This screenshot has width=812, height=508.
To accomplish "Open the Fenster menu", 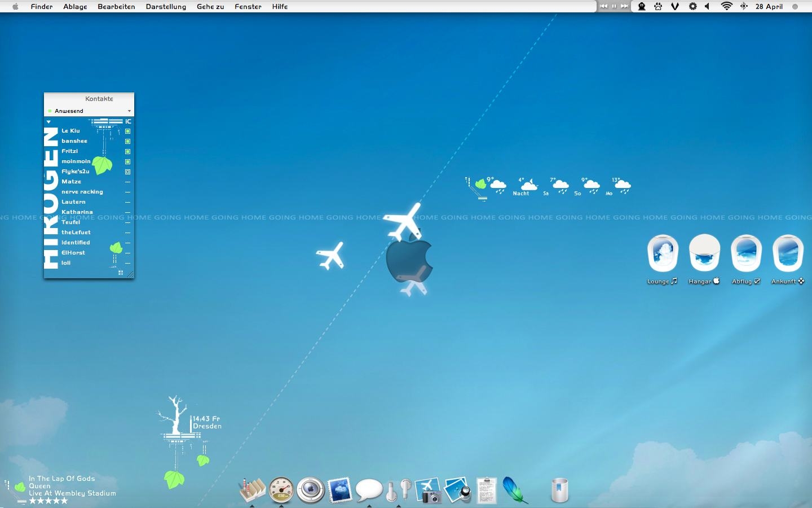I will (248, 6).
